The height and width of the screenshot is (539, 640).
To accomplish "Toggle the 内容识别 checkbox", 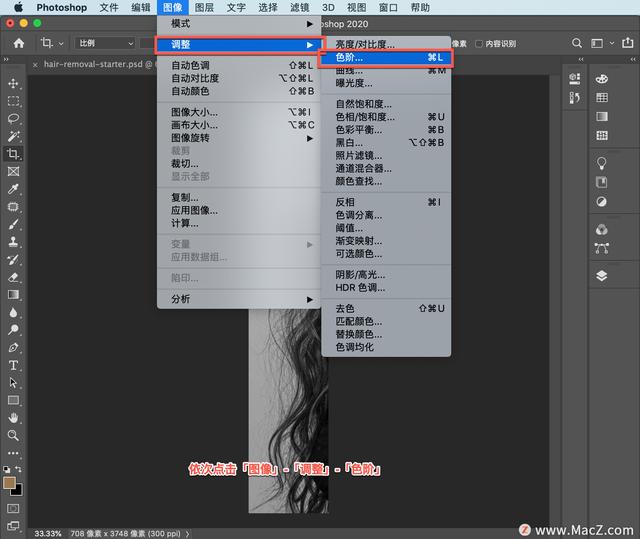I will [x=479, y=44].
